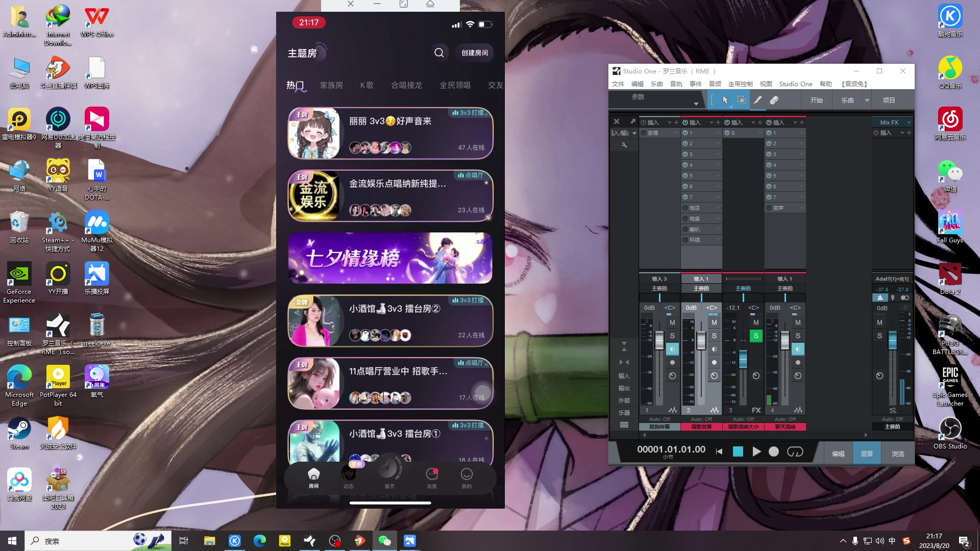Unsolo channel 3 唱歌混响大小
Image resolution: width=980 pixels, height=551 pixels.
(756, 336)
